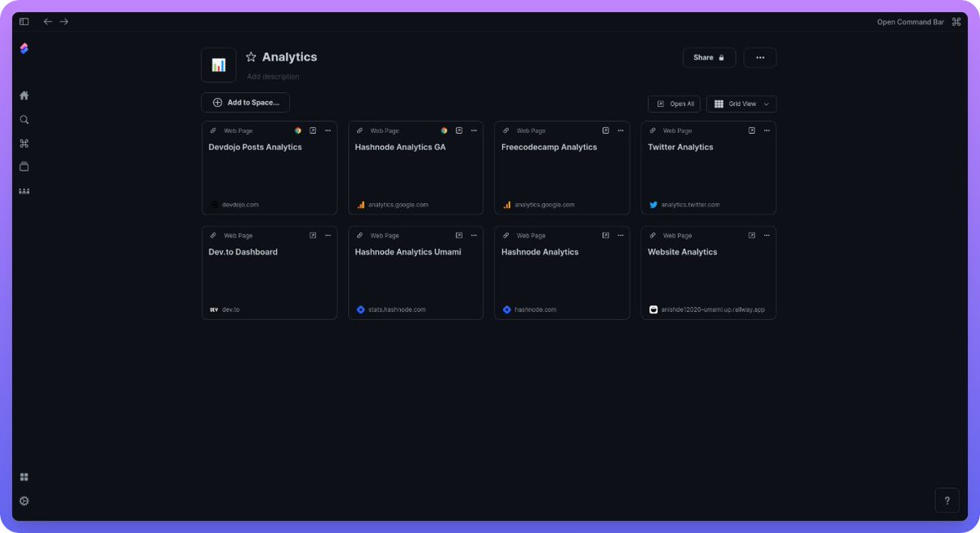Image resolution: width=980 pixels, height=533 pixels.
Task: Click the stats.hashnode.com link
Action: [x=397, y=310]
